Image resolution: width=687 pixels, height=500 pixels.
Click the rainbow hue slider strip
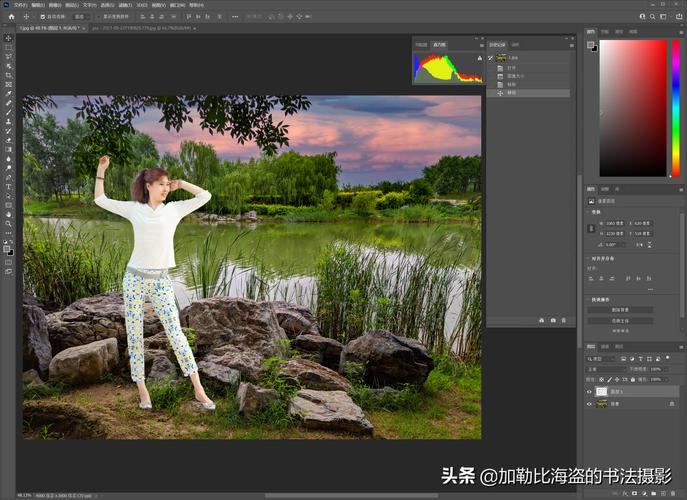click(x=676, y=108)
